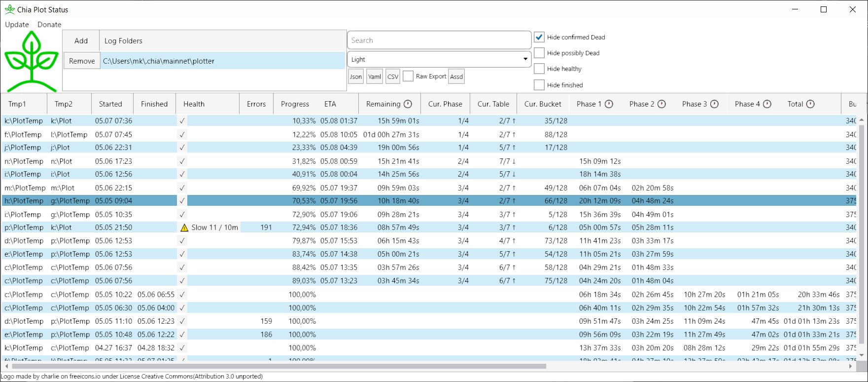Click the 01d 00h 27m 31s remaining cell
This screenshot has height=382, width=868.
pos(391,135)
